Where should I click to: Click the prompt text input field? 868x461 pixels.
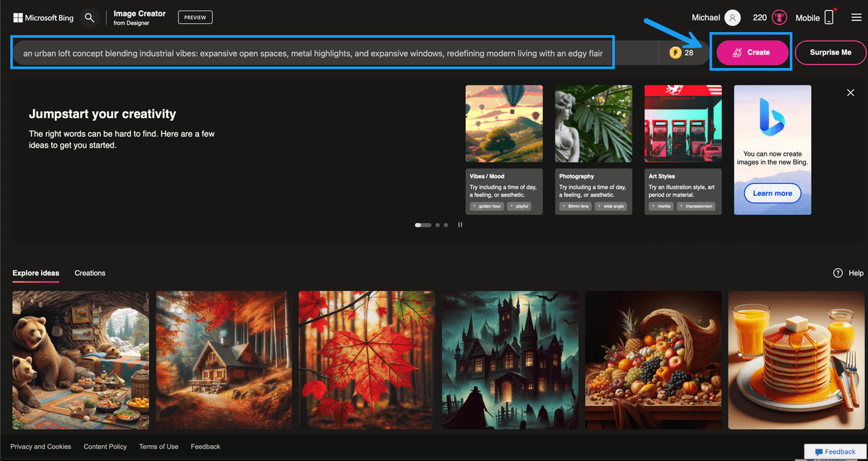(312, 53)
